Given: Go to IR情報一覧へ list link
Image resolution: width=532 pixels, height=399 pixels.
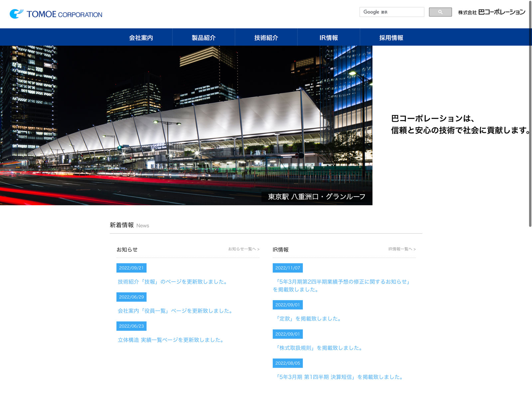Looking at the screenshot, I should tap(402, 249).
